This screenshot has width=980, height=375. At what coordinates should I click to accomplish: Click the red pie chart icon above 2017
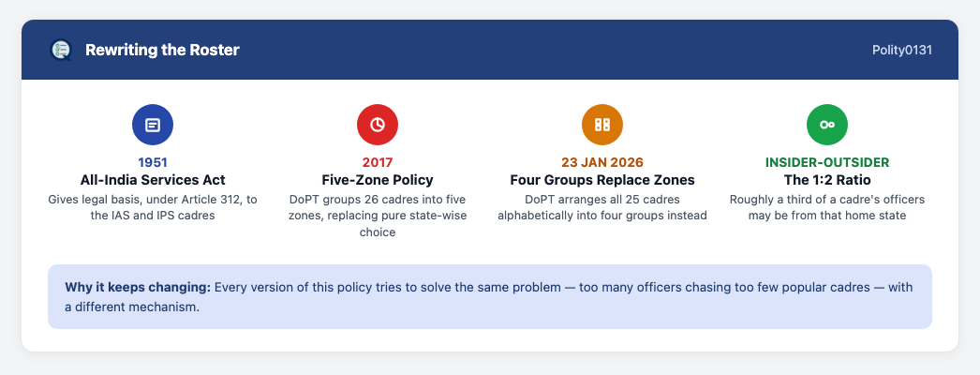pos(378,125)
